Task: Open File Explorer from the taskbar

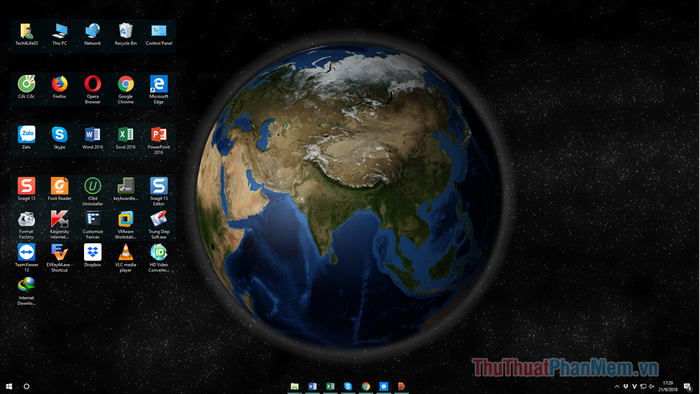Action: (x=295, y=386)
